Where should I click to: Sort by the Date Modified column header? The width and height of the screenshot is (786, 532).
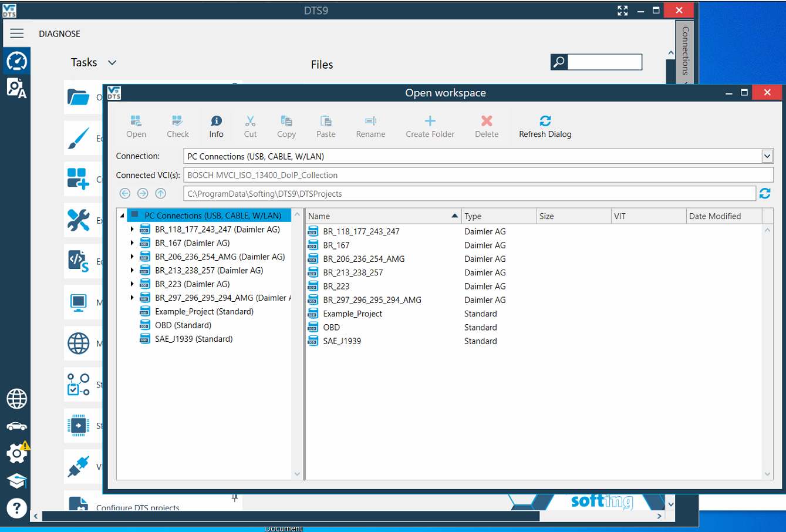tap(724, 216)
